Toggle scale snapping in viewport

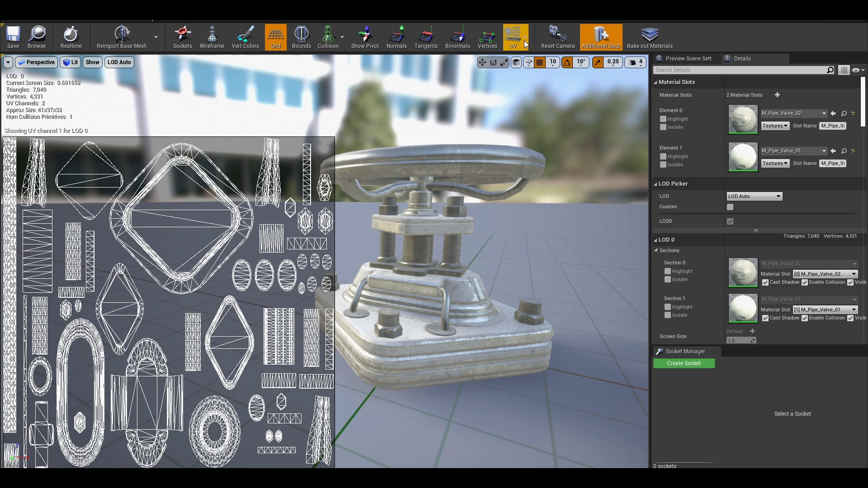tap(598, 62)
